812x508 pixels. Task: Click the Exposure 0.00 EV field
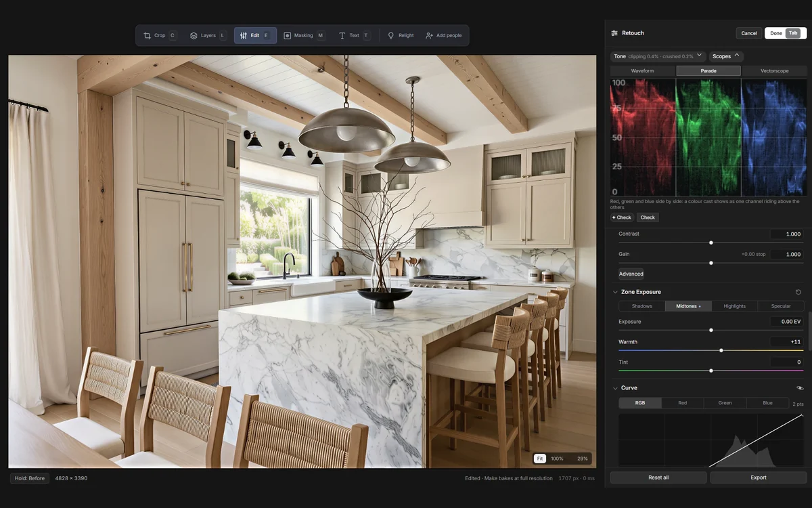pyautogui.click(x=787, y=322)
